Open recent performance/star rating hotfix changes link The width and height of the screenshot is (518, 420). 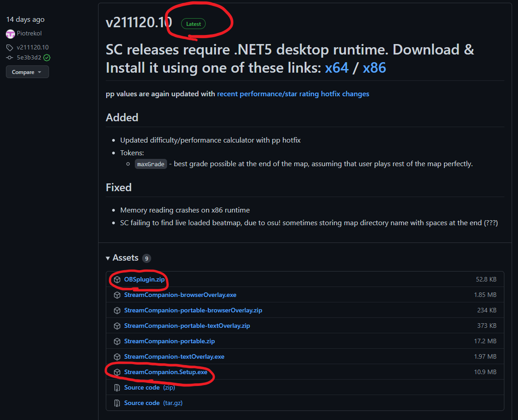coord(293,94)
